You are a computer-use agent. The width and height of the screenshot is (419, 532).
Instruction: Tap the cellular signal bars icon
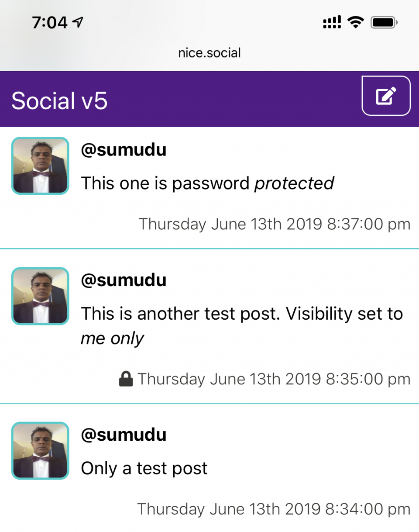[333, 22]
